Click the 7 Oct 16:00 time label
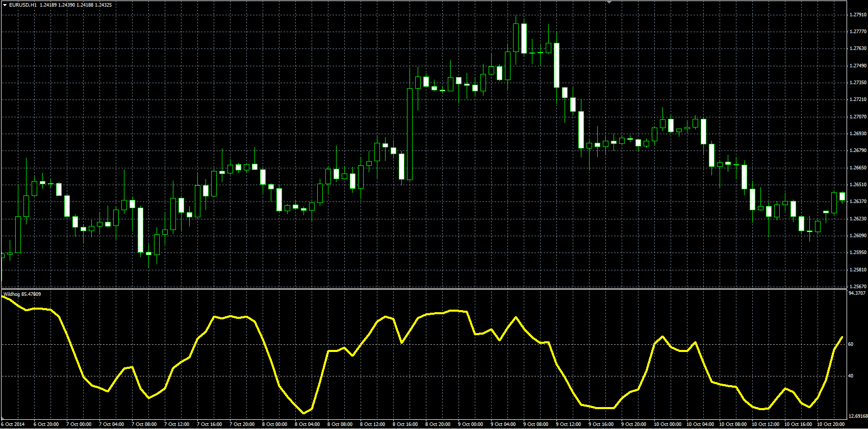This screenshot has width=868, height=429. (209, 424)
